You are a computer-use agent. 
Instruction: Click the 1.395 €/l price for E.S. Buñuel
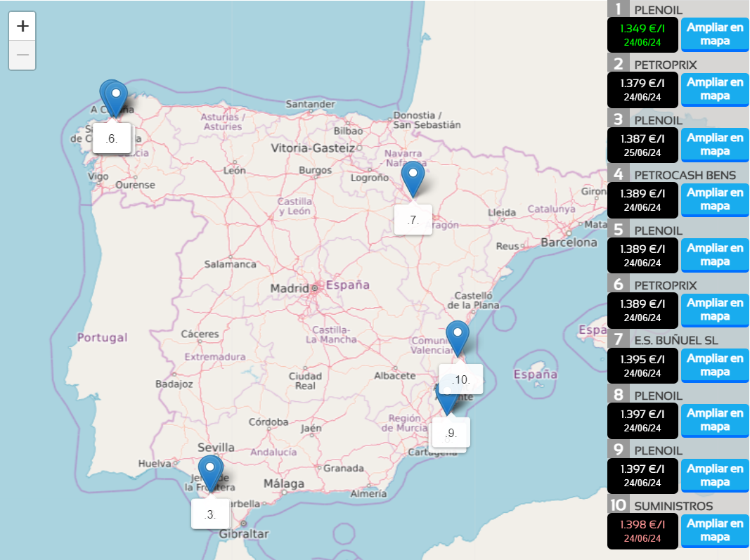click(x=642, y=365)
